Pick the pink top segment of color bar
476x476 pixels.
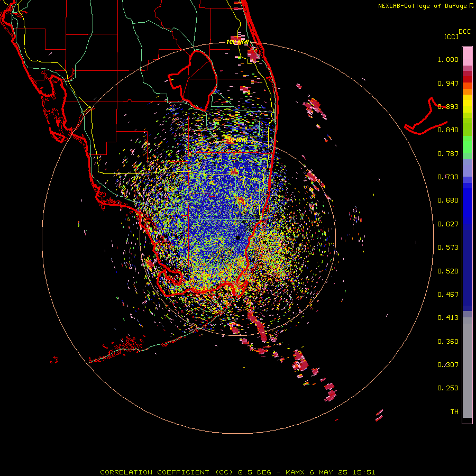(467, 56)
